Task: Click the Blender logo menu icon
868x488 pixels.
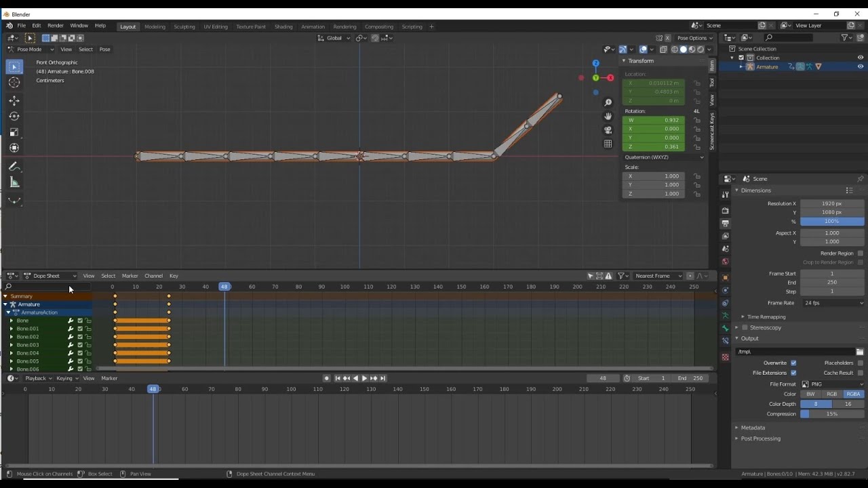Action: [x=9, y=26]
